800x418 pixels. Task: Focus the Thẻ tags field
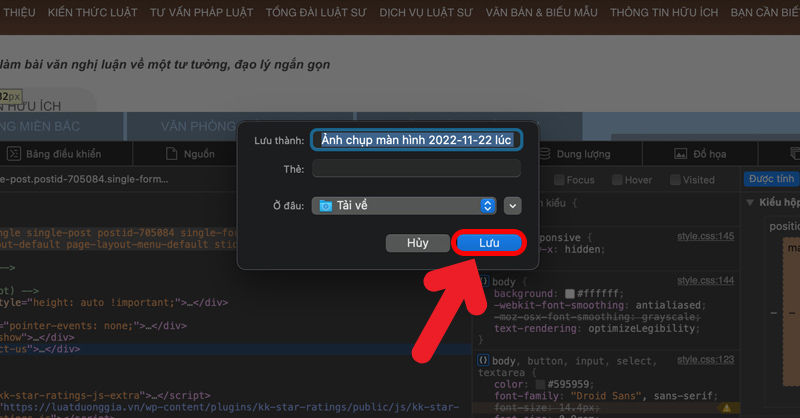point(416,168)
